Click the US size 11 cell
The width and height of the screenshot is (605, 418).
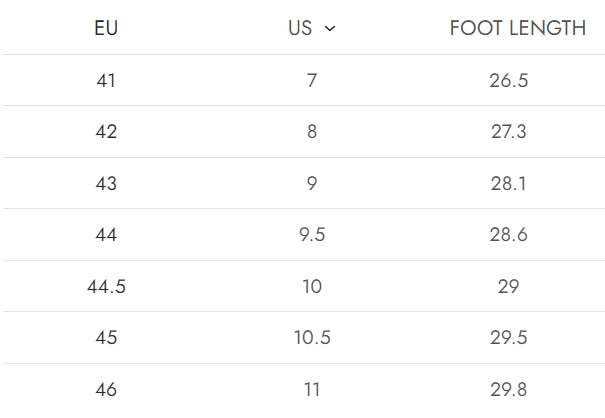312,389
